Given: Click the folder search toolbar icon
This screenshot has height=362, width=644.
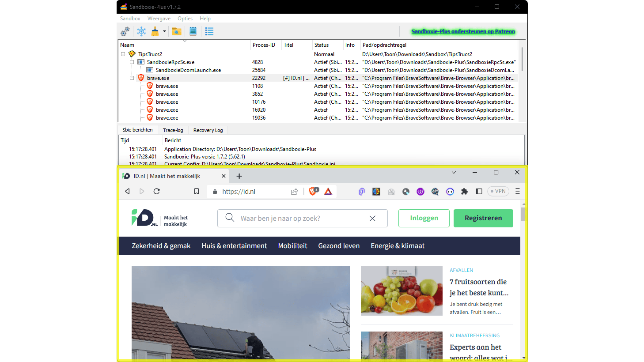Looking at the screenshot, I should [177, 31].
